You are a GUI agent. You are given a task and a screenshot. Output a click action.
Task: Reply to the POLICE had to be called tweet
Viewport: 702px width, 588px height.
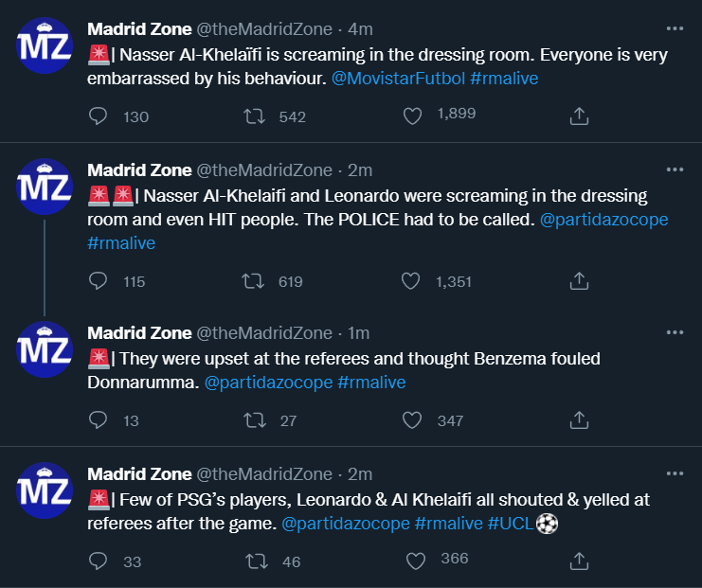click(x=99, y=281)
